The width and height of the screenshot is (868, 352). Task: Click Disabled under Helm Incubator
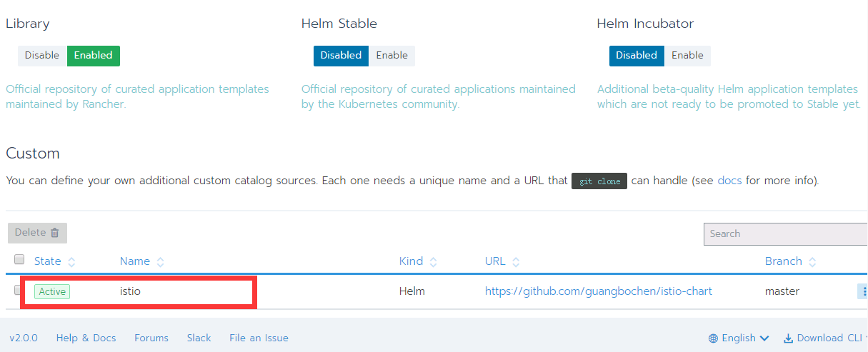[x=637, y=56]
